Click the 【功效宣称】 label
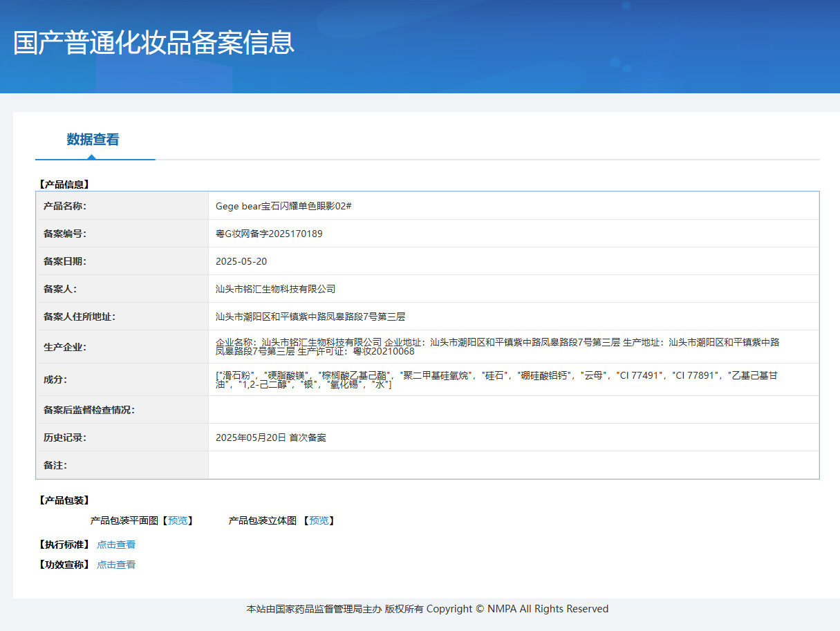Image resolution: width=840 pixels, height=631 pixels. click(64, 565)
